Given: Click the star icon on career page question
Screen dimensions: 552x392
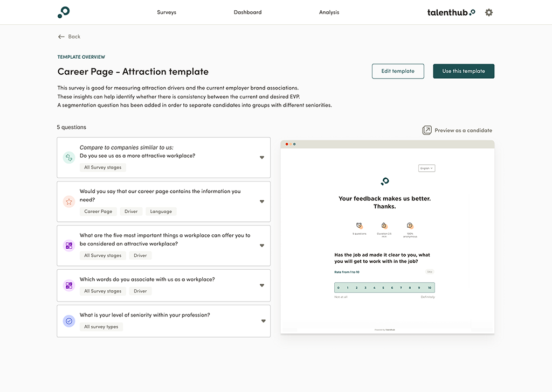Looking at the screenshot, I should coord(69,202).
